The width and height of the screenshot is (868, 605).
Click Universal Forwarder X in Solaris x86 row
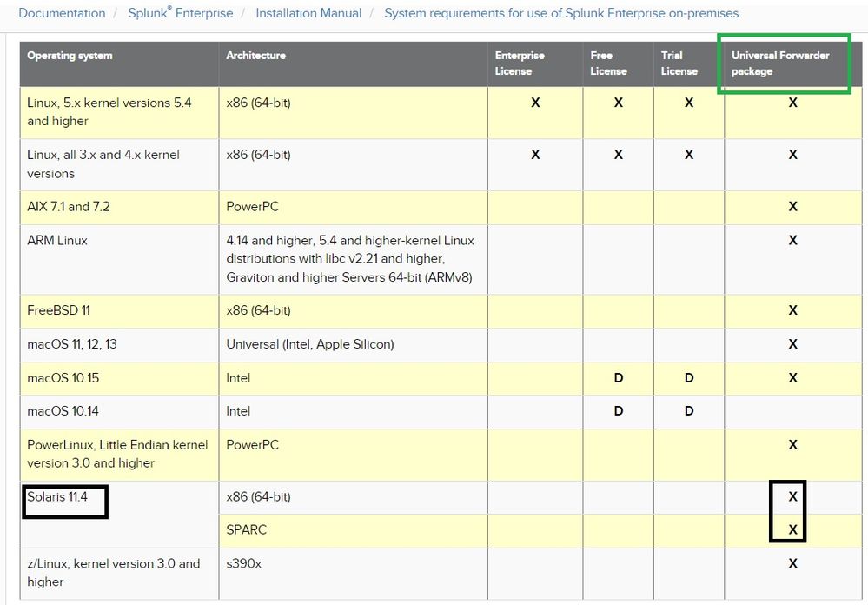[792, 496]
